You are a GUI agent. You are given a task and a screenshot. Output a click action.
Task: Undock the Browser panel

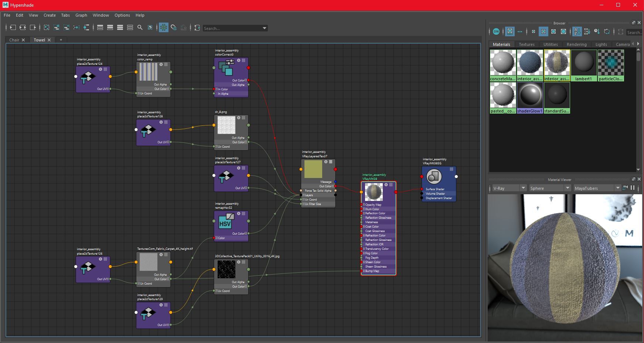[x=633, y=23]
